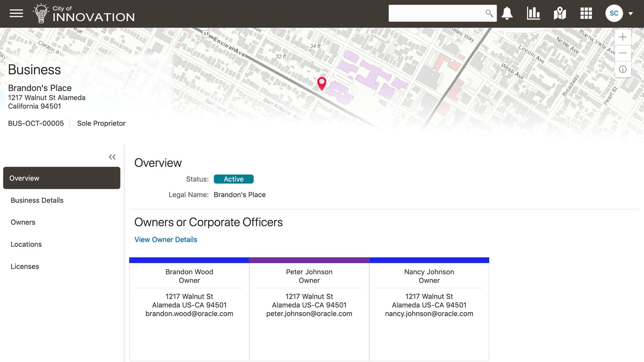
Task: Open the Licenses section
Action: (25, 266)
